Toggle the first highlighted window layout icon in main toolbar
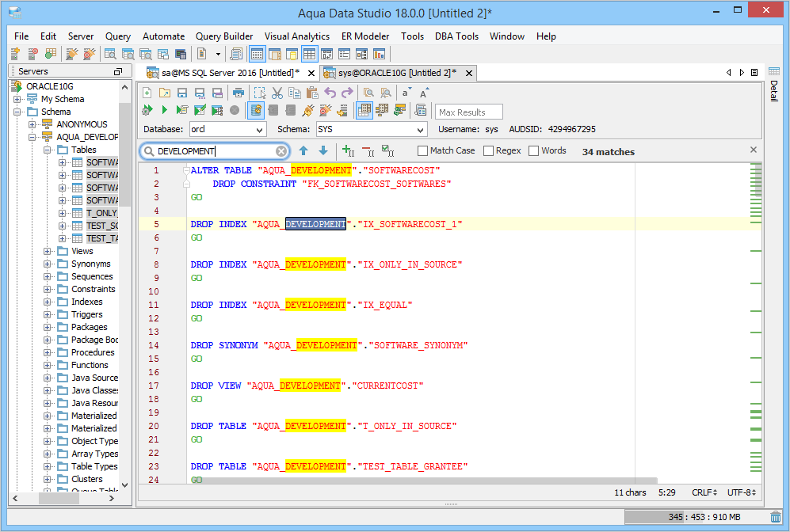790x532 pixels. [258, 54]
